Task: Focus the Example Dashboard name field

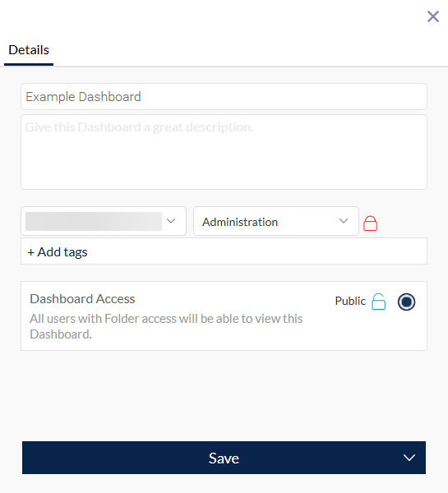Action: 224,96
